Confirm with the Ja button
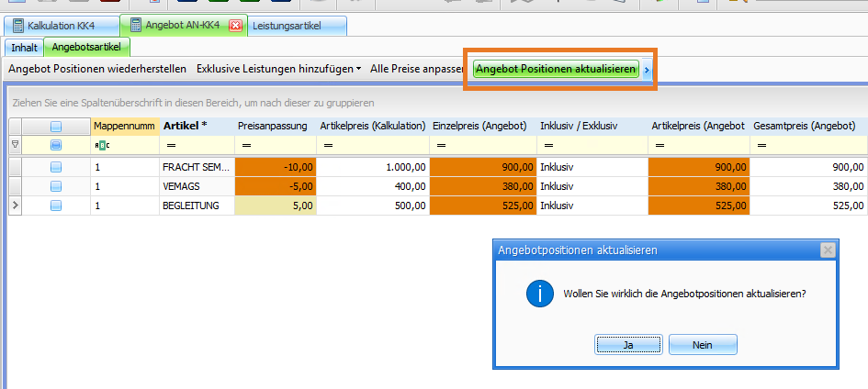The width and height of the screenshot is (868, 389). [x=628, y=345]
